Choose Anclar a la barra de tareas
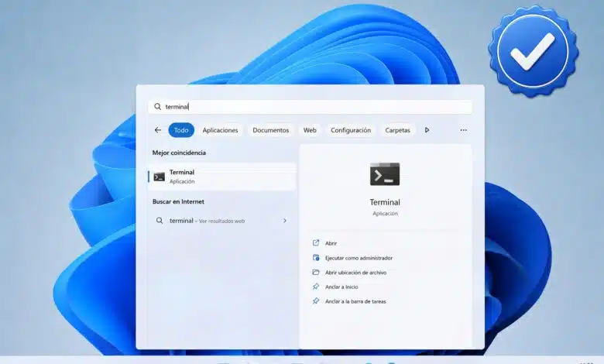Viewport: 604px width, 364px height. tap(355, 301)
